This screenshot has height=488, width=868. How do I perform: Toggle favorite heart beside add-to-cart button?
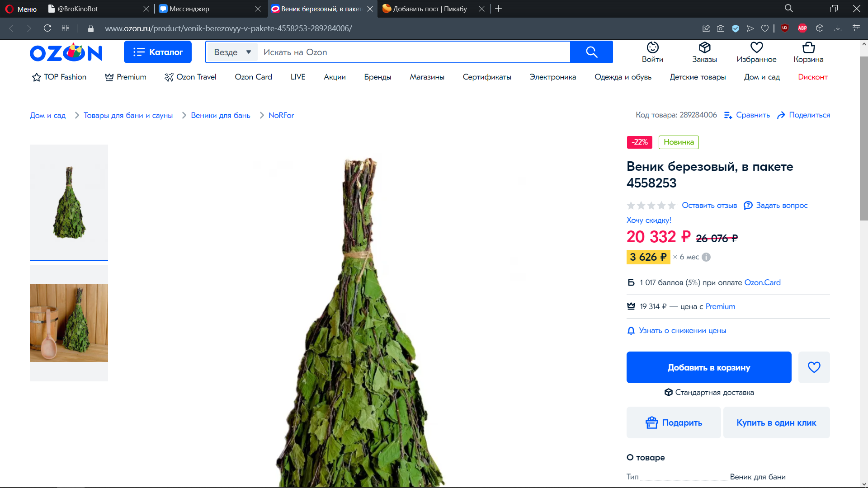(x=814, y=367)
